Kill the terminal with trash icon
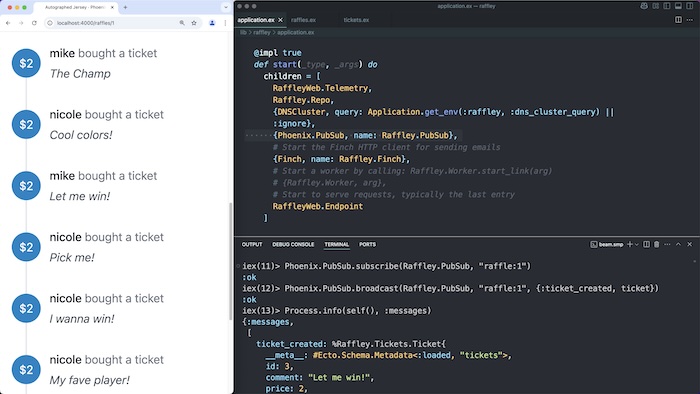The image size is (700, 394). tap(656, 245)
